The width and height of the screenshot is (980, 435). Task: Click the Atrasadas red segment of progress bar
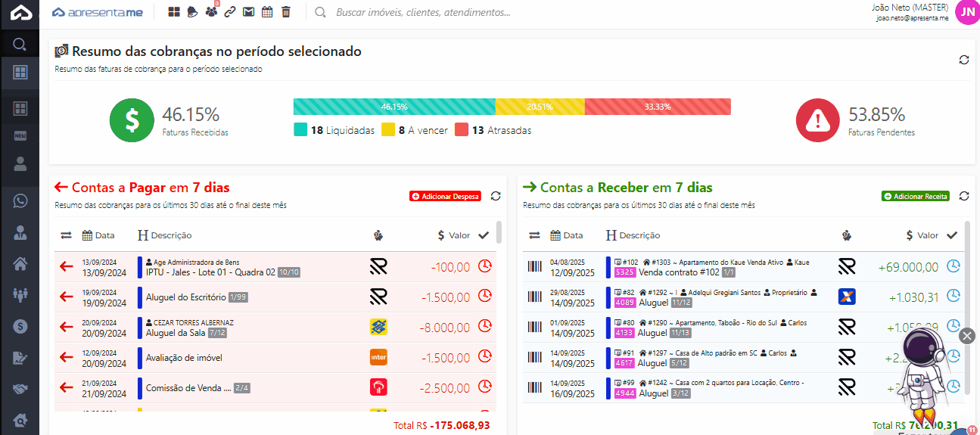(x=657, y=107)
